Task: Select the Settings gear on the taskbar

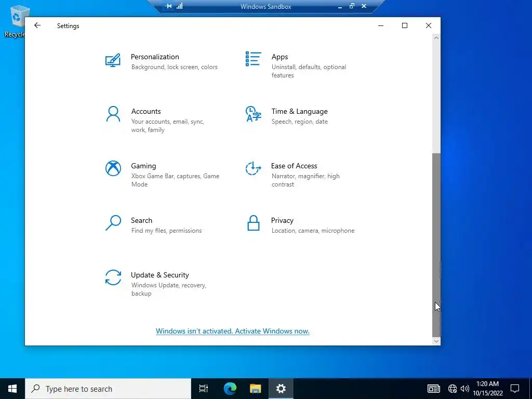Action: click(x=281, y=389)
